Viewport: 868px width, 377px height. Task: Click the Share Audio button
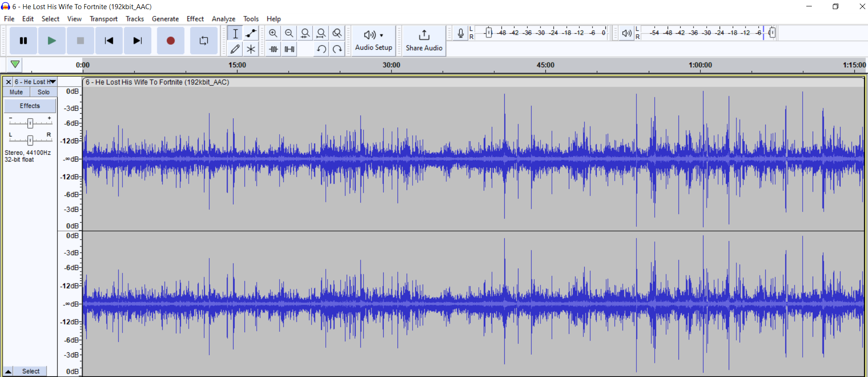[424, 41]
